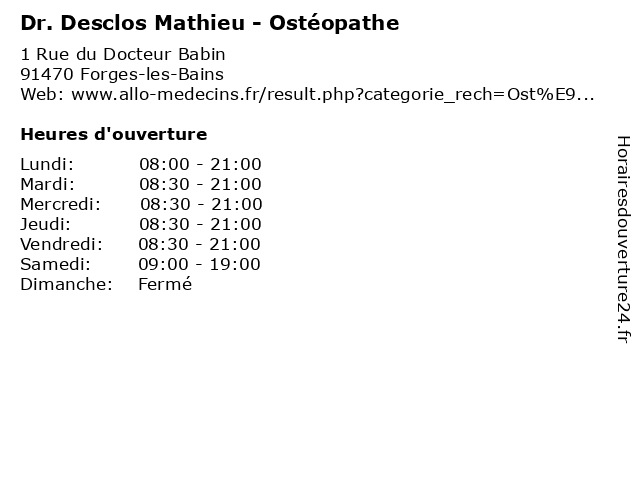Click Samedi hours 09:00 - 19:00
This screenshot has height=480, width=640.
pos(199,264)
